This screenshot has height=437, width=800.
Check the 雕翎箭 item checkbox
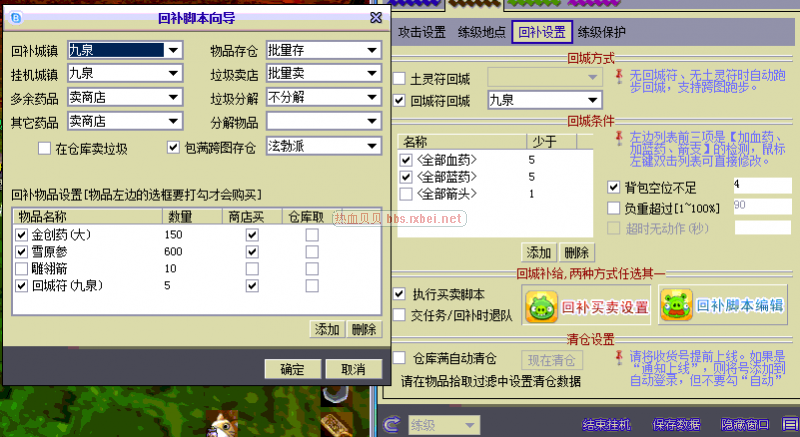[x=22, y=269]
